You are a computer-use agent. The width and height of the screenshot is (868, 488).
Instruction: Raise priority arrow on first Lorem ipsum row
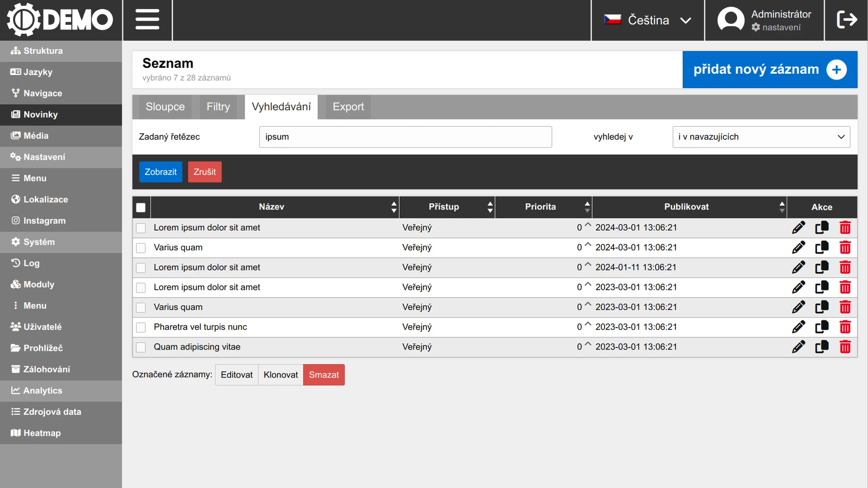click(x=588, y=224)
